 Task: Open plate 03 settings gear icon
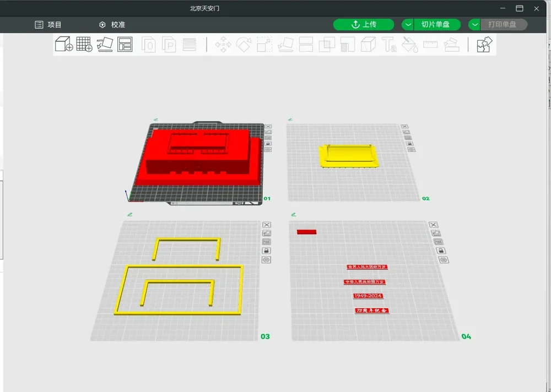(x=267, y=259)
